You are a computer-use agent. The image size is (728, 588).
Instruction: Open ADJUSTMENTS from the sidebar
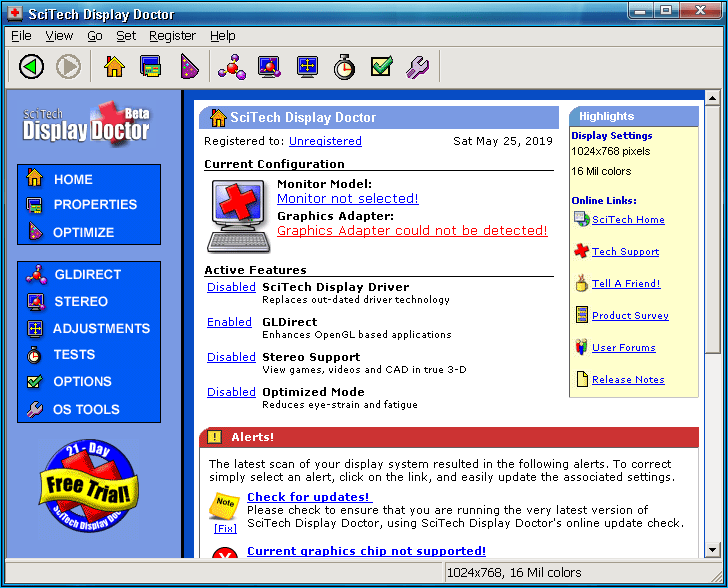pyautogui.click(x=102, y=328)
